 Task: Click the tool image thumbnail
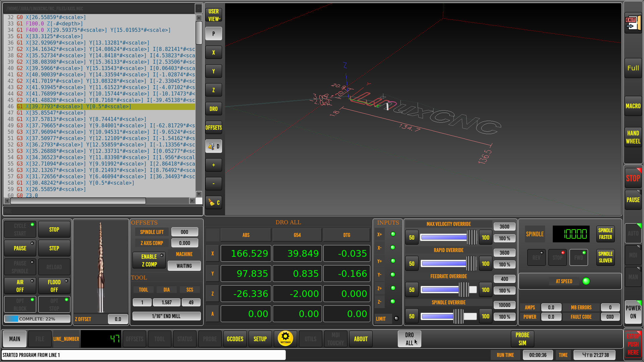101,267
